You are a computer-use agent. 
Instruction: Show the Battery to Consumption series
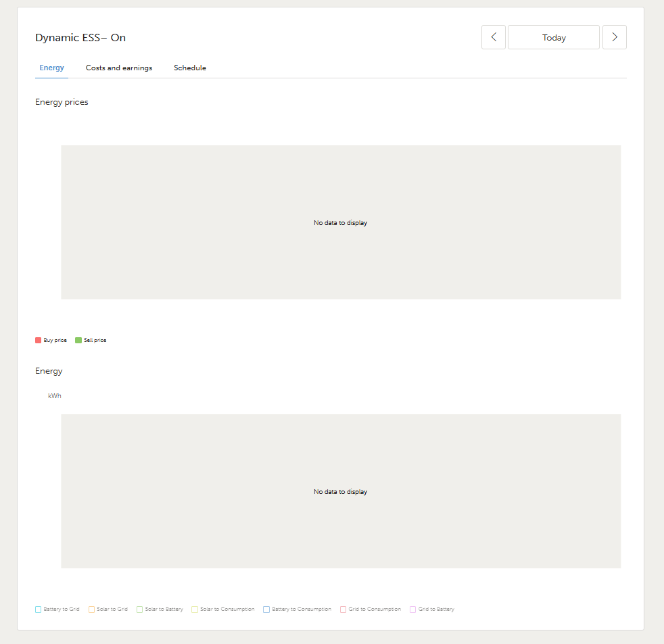298,610
